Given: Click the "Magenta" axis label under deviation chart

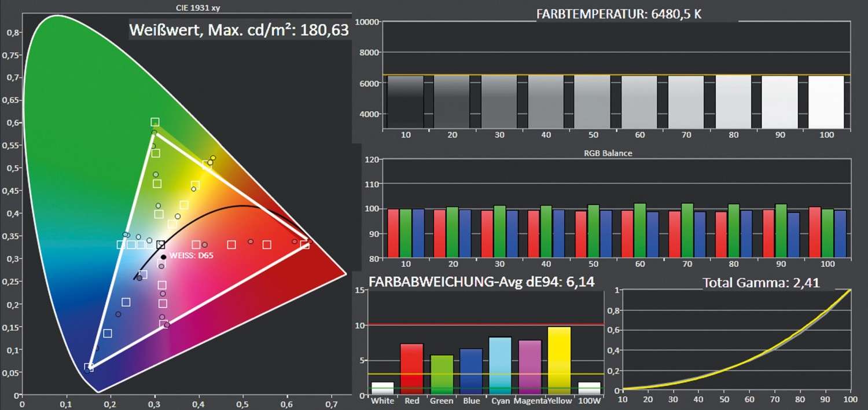Looking at the screenshot, I should (x=532, y=401).
